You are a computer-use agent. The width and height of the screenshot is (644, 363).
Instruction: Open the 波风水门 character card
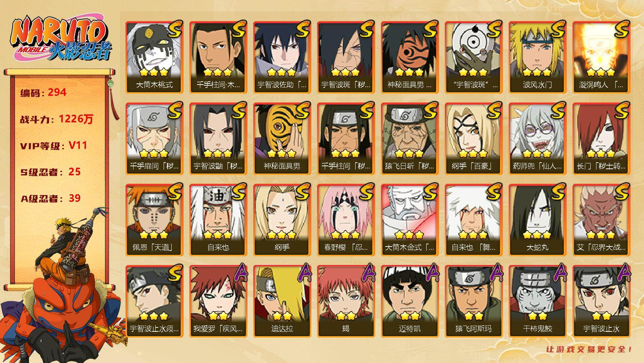pos(537,57)
